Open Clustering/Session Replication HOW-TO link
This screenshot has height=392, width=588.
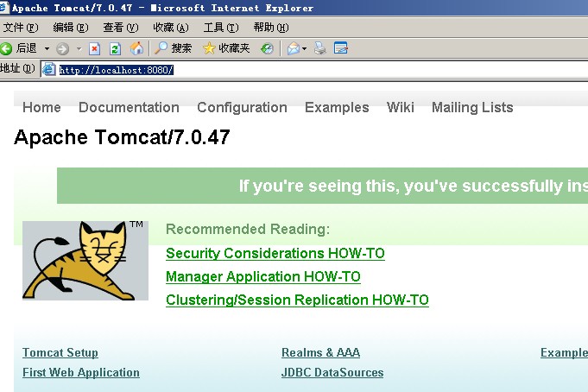[297, 300]
